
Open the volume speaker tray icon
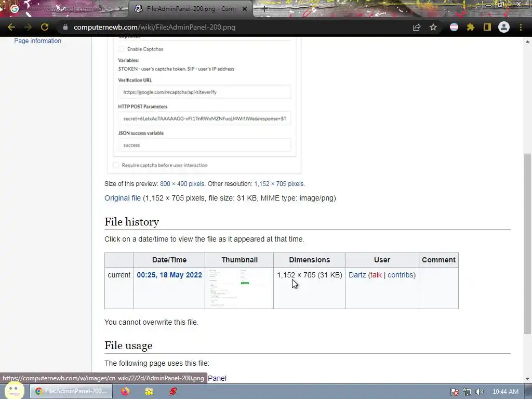click(479, 392)
